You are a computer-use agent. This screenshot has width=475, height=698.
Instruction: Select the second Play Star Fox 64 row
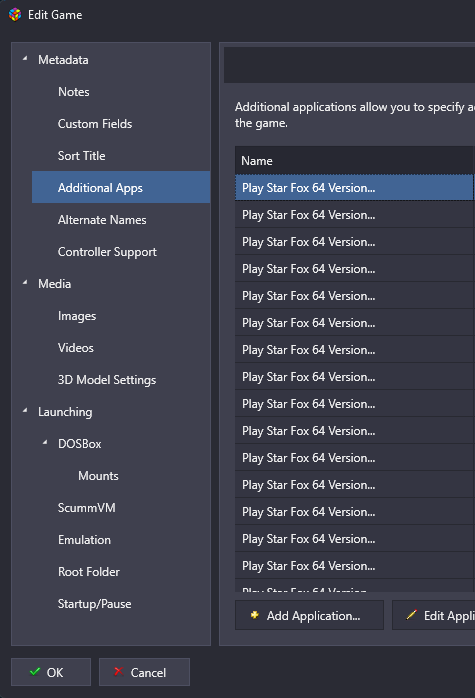[354, 215]
